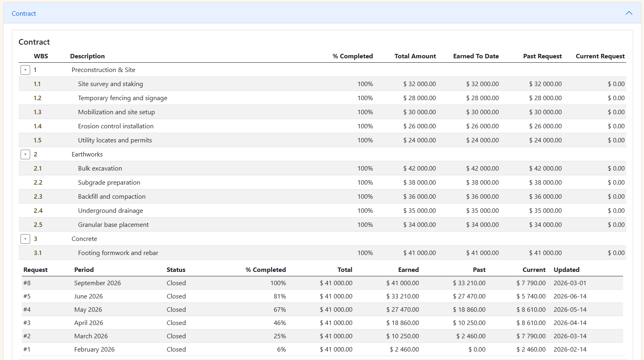Select request #1 for February 2026
The height and width of the screenshot is (360, 644).
tap(27, 350)
